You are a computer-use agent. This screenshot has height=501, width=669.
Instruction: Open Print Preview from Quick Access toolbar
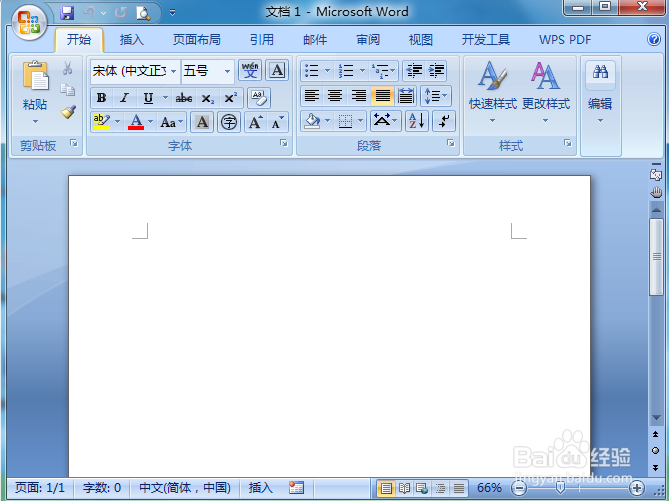[x=143, y=13]
